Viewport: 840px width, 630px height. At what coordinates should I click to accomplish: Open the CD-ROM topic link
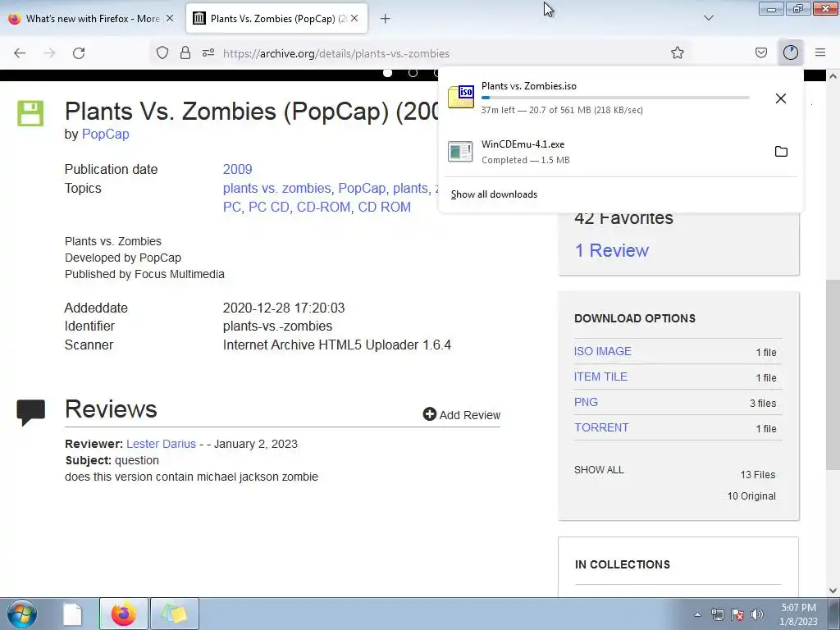click(323, 208)
